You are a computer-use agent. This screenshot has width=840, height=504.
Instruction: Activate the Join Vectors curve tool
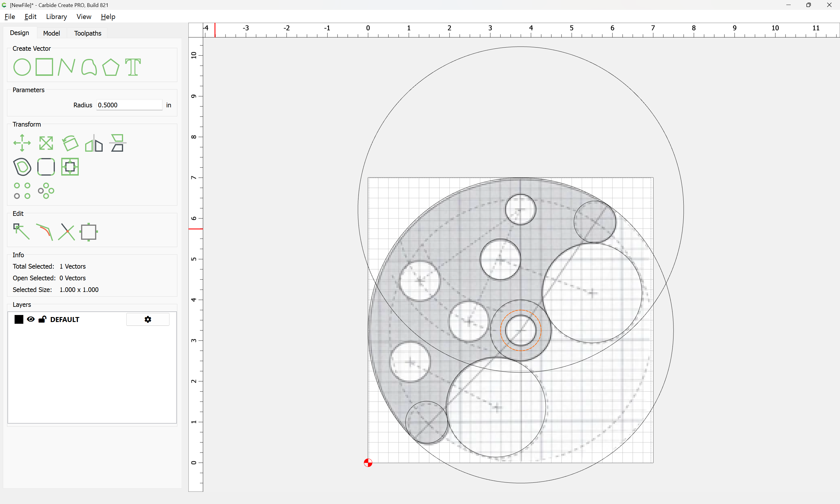(44, 232)
